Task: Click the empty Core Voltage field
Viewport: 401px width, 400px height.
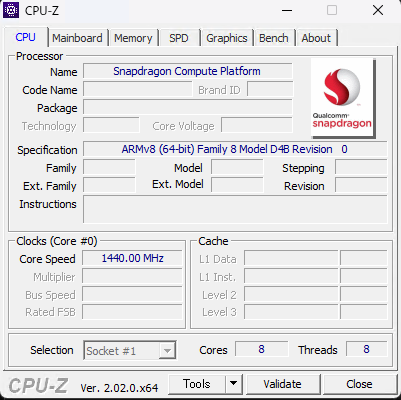Action: pos(257,125)
